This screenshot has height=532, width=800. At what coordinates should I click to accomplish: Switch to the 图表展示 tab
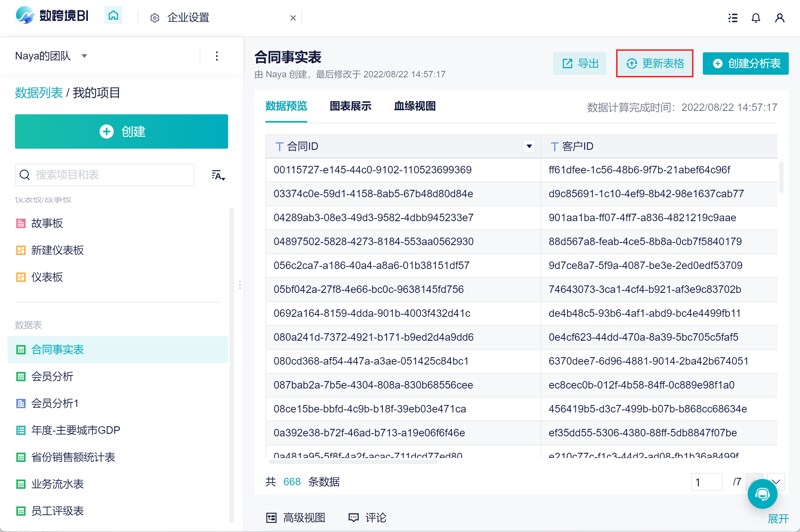tap(350, 106)
